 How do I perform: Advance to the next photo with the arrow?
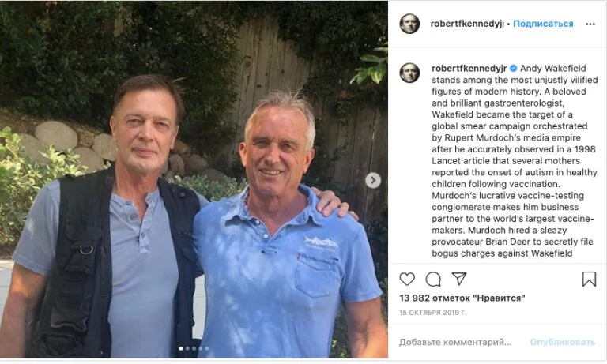[x=373, y=180]
